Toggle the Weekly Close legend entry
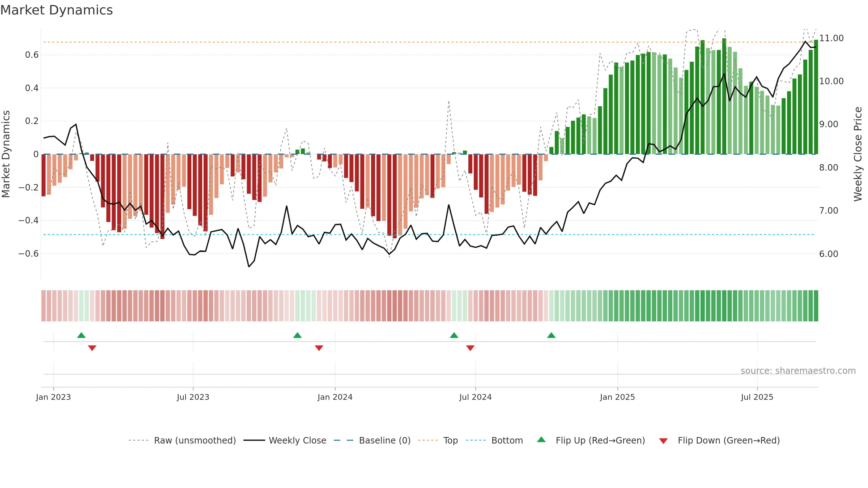Viewport: 868px width, 488px height. [x=285, y=440]
